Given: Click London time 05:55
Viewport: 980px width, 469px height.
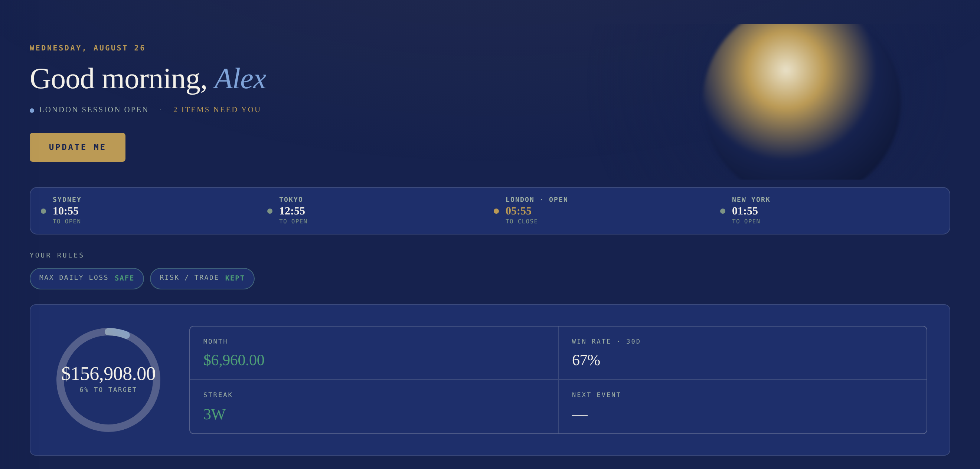Looking at the screenshot, I should [x=518, y=211].
